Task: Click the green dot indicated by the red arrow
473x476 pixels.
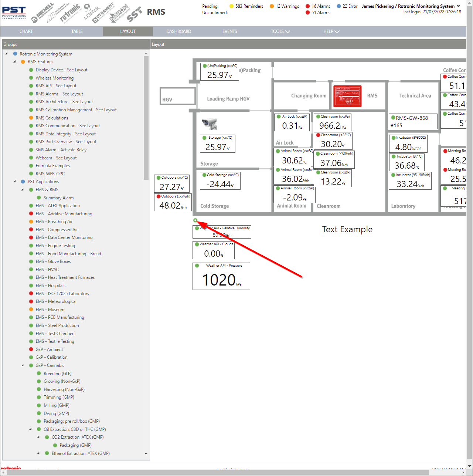Action: (195, 220)
